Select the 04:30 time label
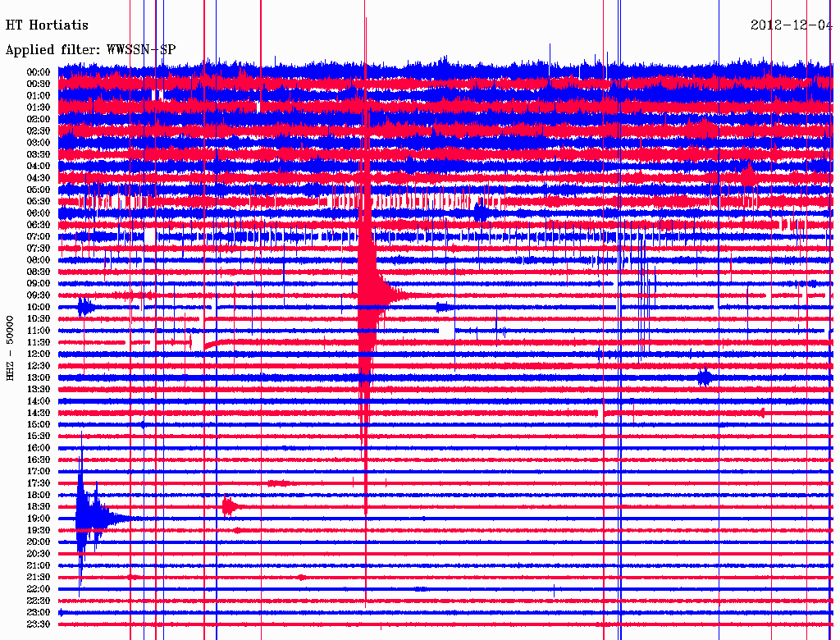 39,178
